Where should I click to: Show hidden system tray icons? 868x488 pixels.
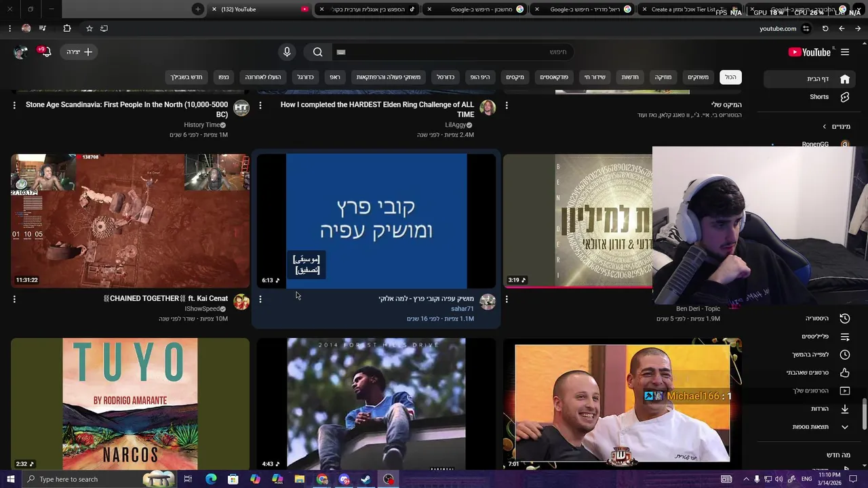click(x=746, y=479)
